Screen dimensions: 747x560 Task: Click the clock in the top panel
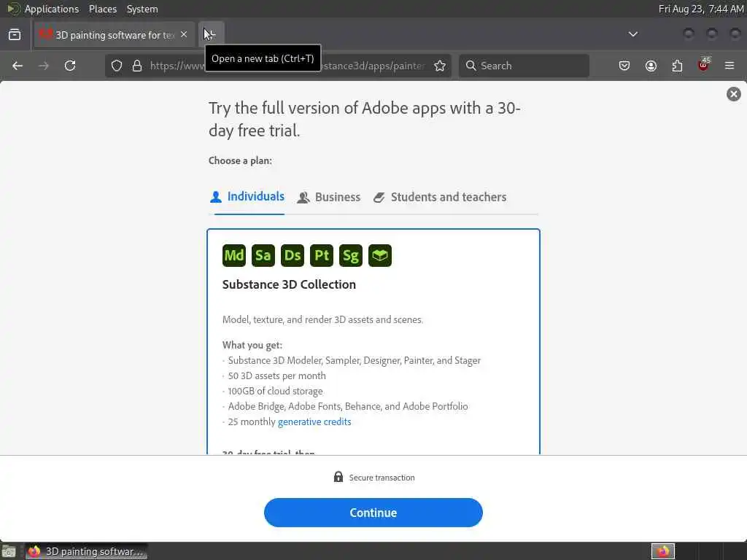(701, 9)
